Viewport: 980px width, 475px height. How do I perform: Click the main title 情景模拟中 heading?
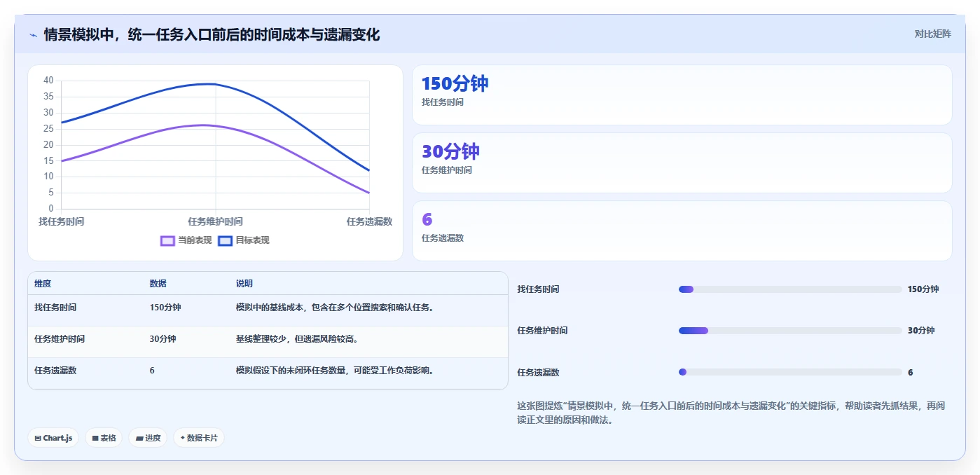212,34
